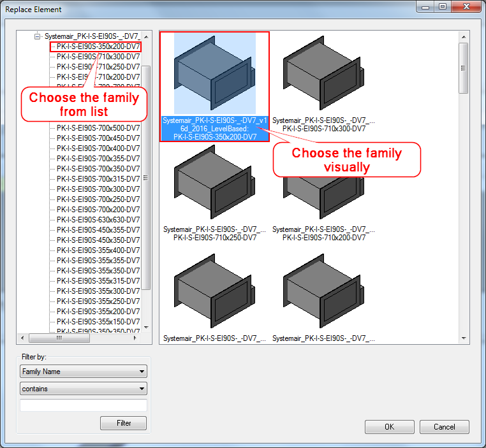Image resolution: width=486 pixels, height=448 pixels.
Task: Click the tree list vertical scrollbar thumb
Action: (146, 178)
